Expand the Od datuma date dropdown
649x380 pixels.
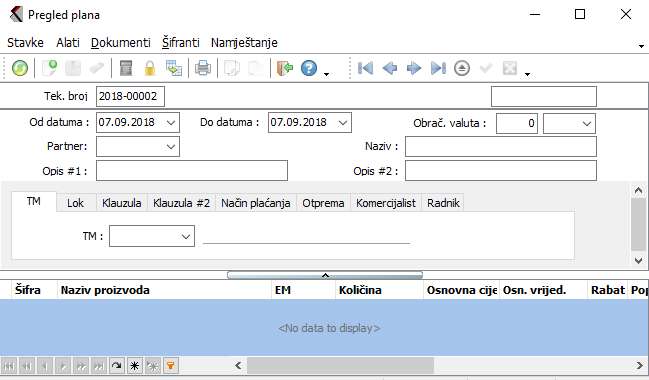click(x=171, y=123)
